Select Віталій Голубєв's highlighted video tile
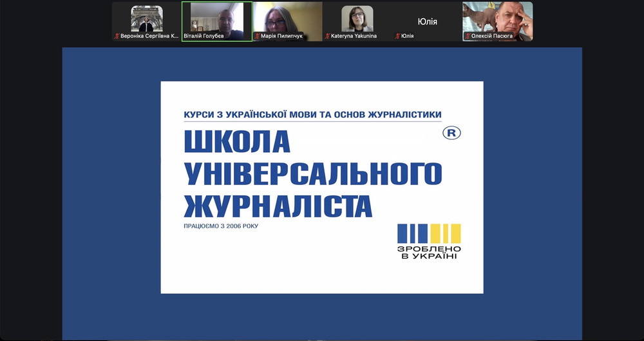Image resolution: width=644 pixels, height=341 pixels. coord(216,18)
